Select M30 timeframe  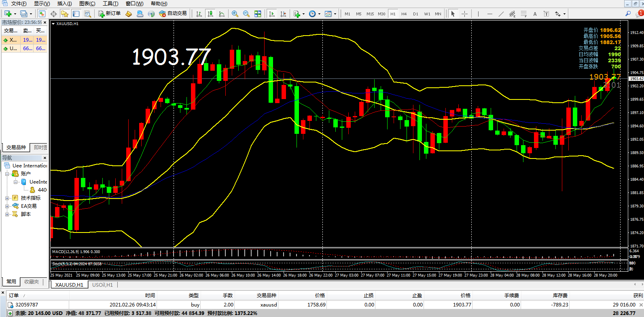coord(381,14)
